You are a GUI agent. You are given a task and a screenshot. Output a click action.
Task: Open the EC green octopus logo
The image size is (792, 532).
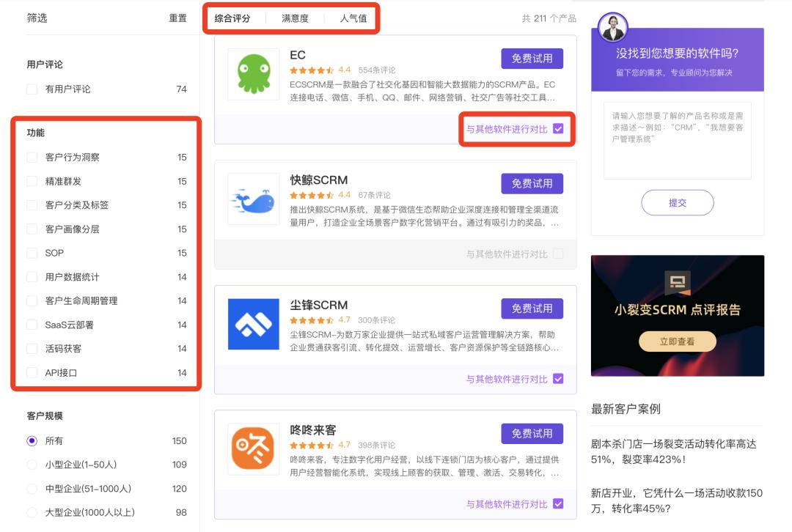pyautogui.click(x=254, y=74)
